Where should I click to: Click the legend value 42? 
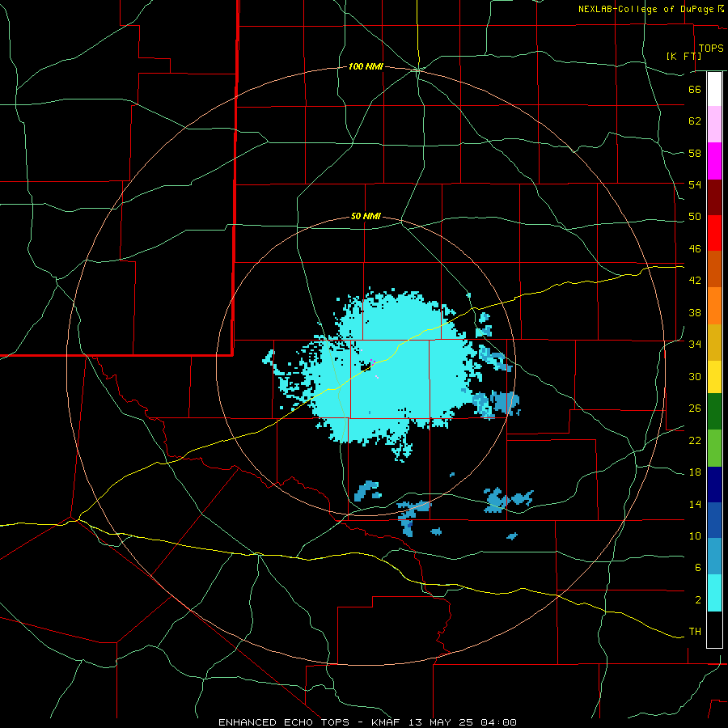coord(695,281)
